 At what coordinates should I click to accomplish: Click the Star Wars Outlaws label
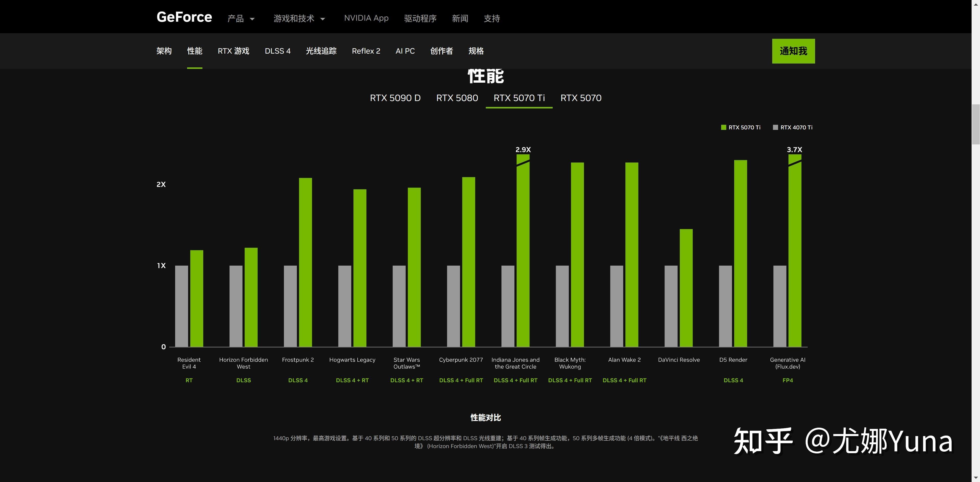coord(407,363)
